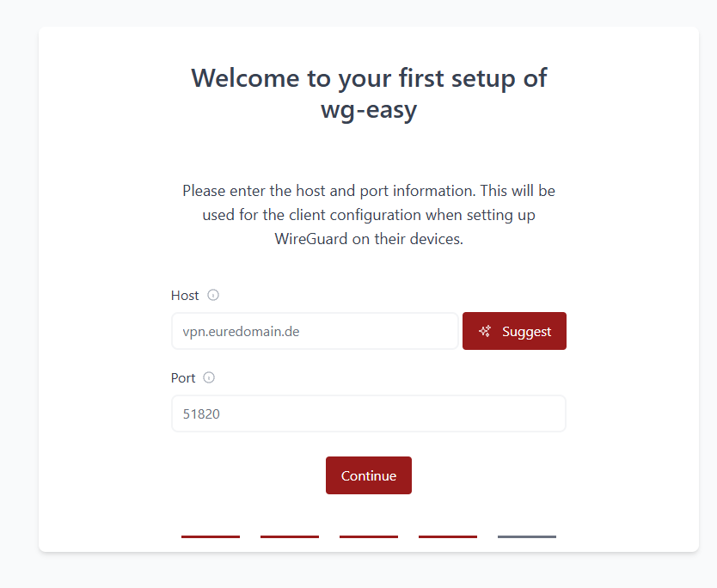The height and width of the screenshot is (588, 717).
Task: Click the Port field label
Action: [x=183, y=377]
